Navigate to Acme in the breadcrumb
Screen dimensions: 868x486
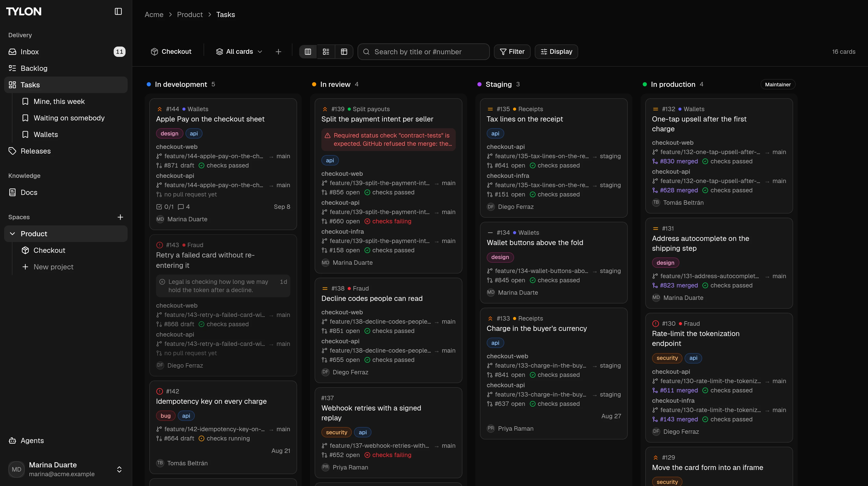coord(154,14)
